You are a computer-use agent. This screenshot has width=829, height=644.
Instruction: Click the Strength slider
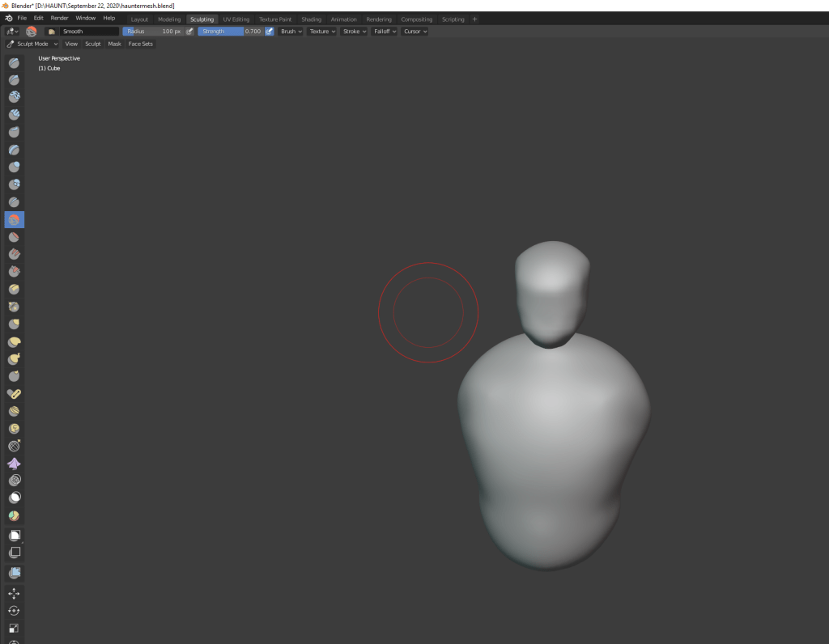pyautogui.click(x=230, y=32)
